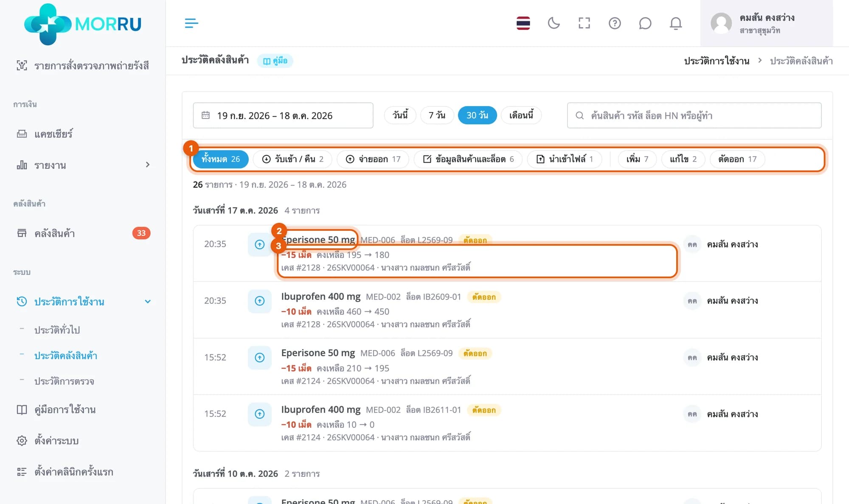Filter by ข้อมูลสินค้าและล็อต 6
849x504 pixels.
point(468,159)
